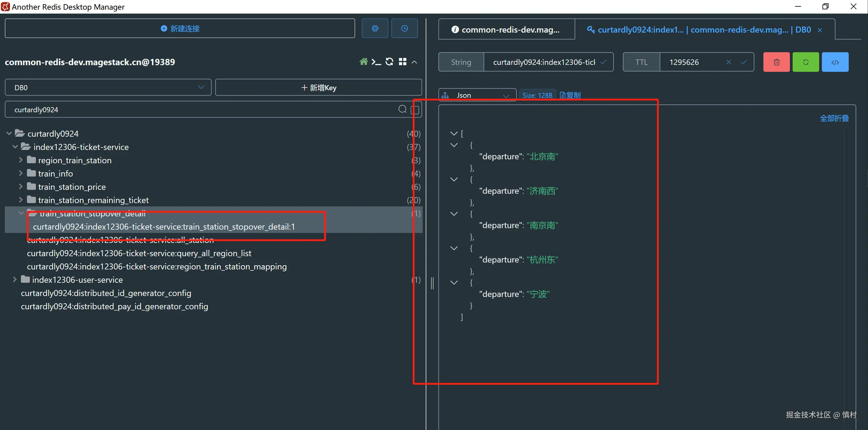Open command log clock button
868x430 pixels.
[x=404, y=28]
